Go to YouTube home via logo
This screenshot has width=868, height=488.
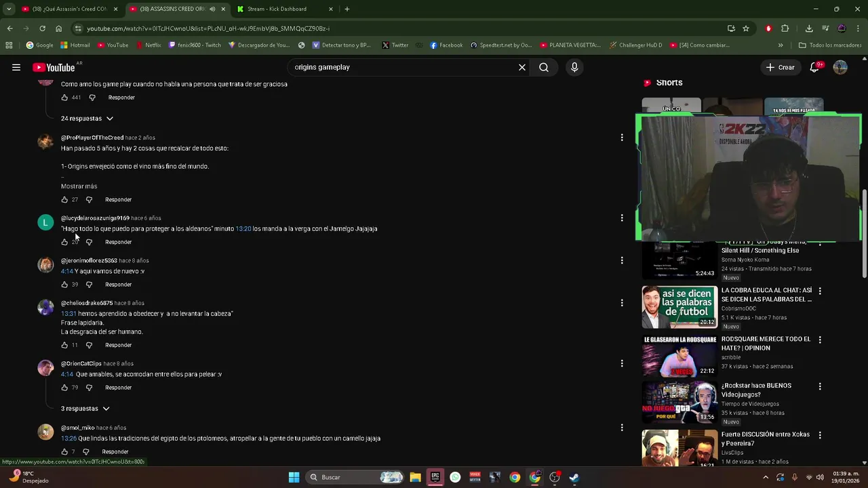click(x=54, y=67)
